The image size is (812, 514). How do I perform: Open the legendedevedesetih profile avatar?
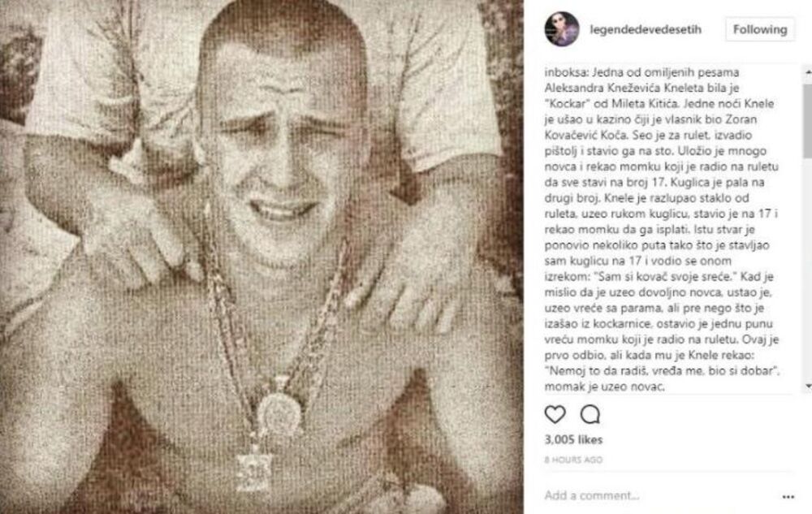[x=562, y=29]
